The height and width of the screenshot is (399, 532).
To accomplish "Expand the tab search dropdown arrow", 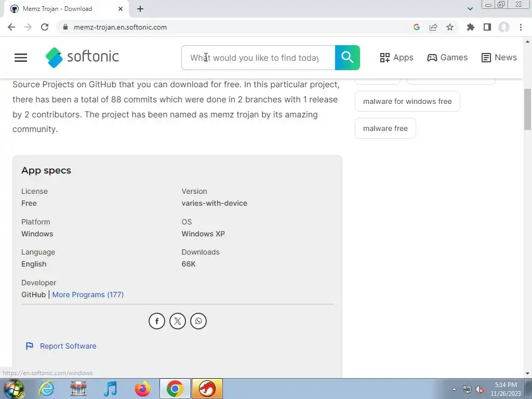I will tap(470, 9).
